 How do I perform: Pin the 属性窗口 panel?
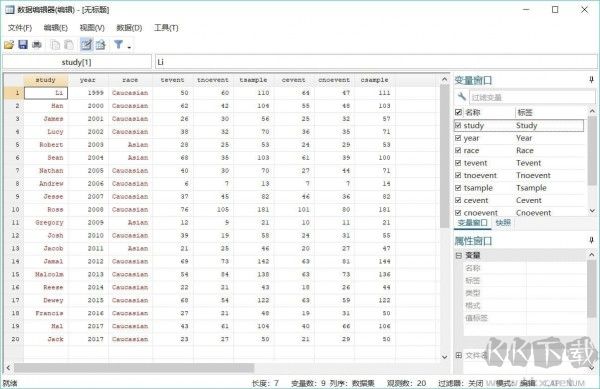592,240
